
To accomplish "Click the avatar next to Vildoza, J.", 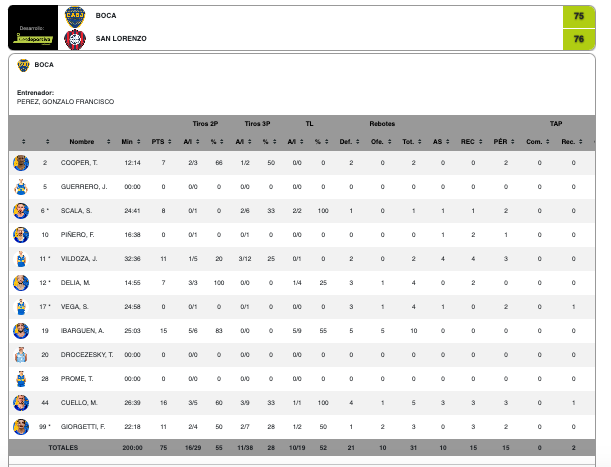I will pyautogui.click(x=21, y=259).
